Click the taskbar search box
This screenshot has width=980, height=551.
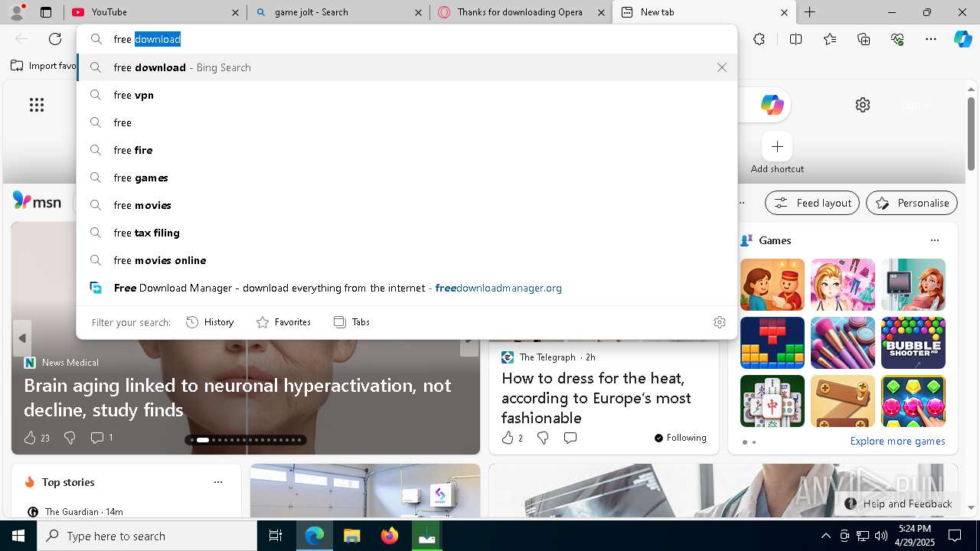click(147, 536)
